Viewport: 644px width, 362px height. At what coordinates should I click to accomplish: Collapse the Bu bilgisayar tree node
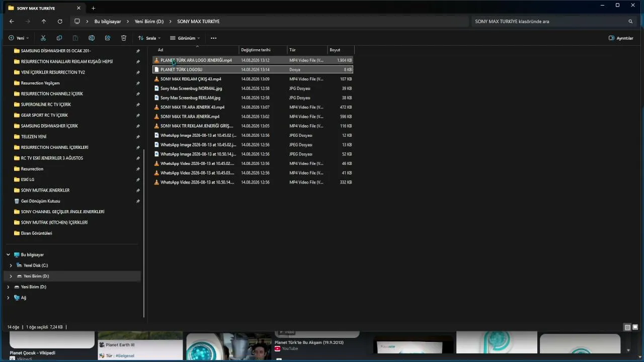8,255
